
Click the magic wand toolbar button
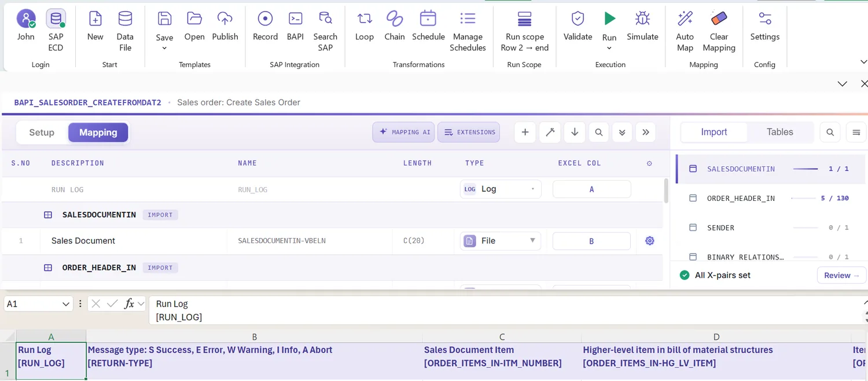[x=550, y=132]
